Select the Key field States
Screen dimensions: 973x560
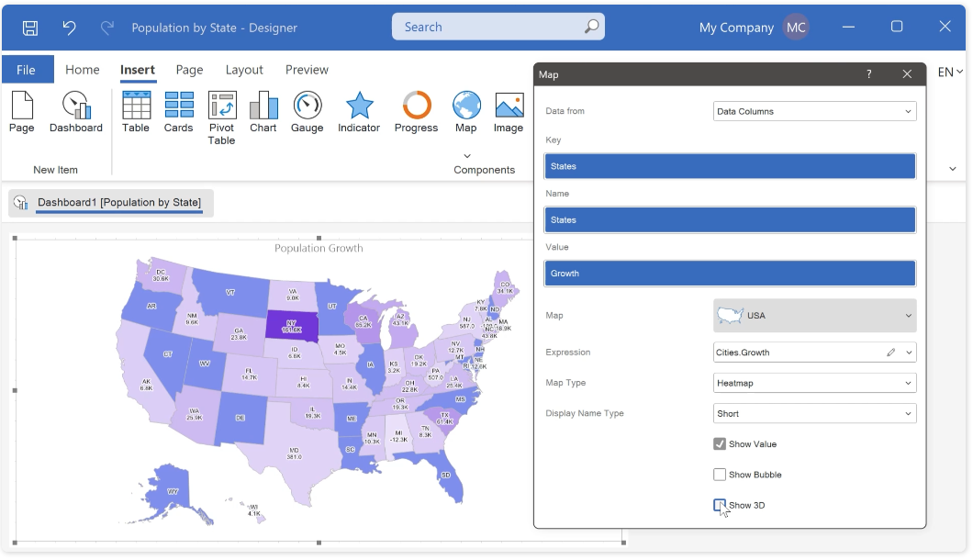730,166
